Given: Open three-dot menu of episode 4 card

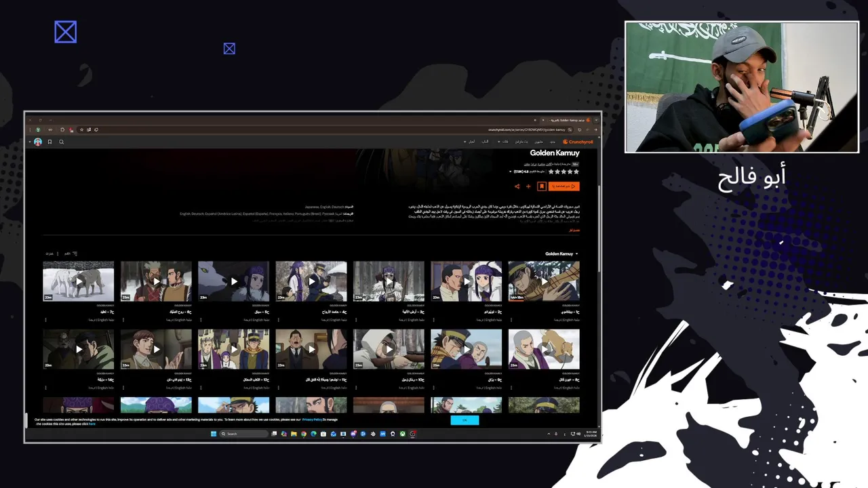Looking at the screenshot, I should click(x=279, y=319).
